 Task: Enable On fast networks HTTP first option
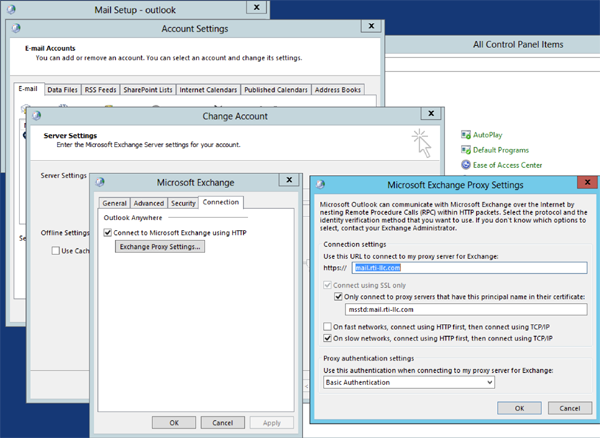327,327
